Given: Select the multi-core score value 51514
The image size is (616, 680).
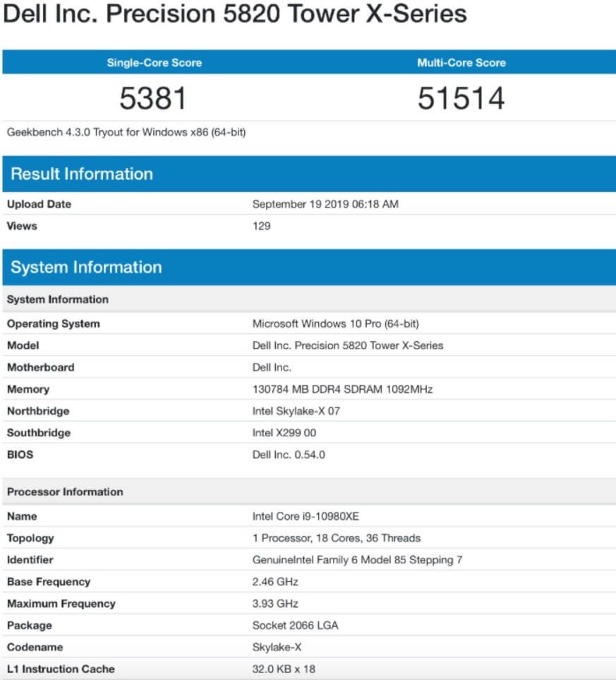Looking at the screenshot, I should (x=461, y=98).
